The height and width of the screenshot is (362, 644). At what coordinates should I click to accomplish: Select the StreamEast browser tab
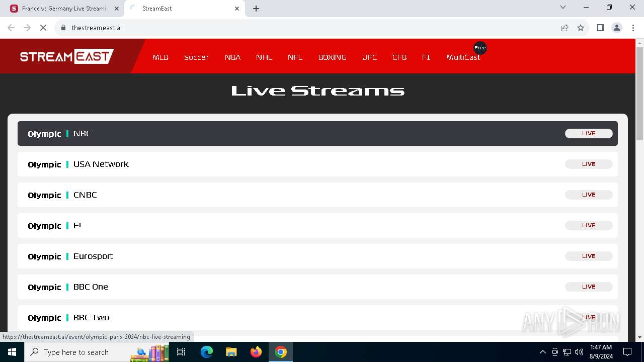(x=184, y=9)
